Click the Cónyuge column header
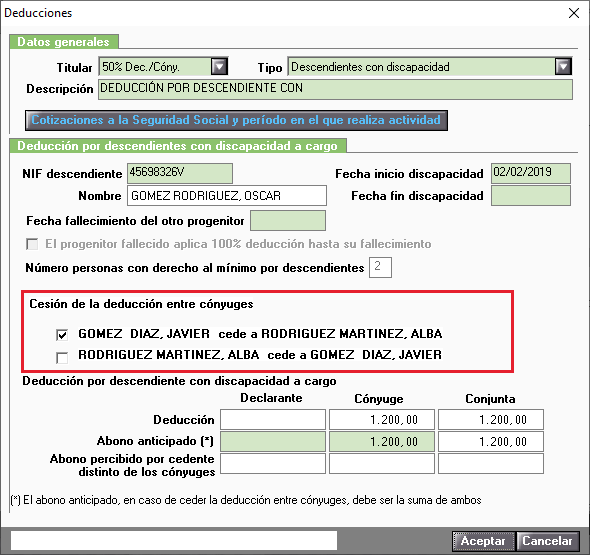 pyautogui.click(x=379, y=399)
